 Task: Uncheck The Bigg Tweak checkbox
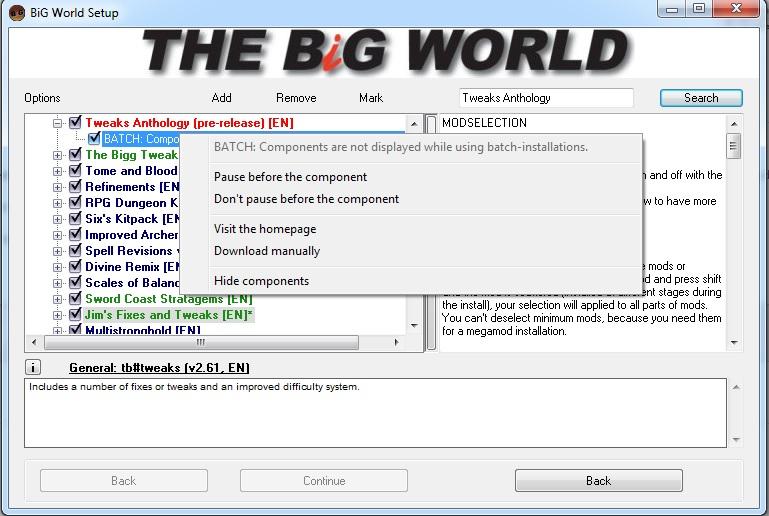(x=75, y=155)
